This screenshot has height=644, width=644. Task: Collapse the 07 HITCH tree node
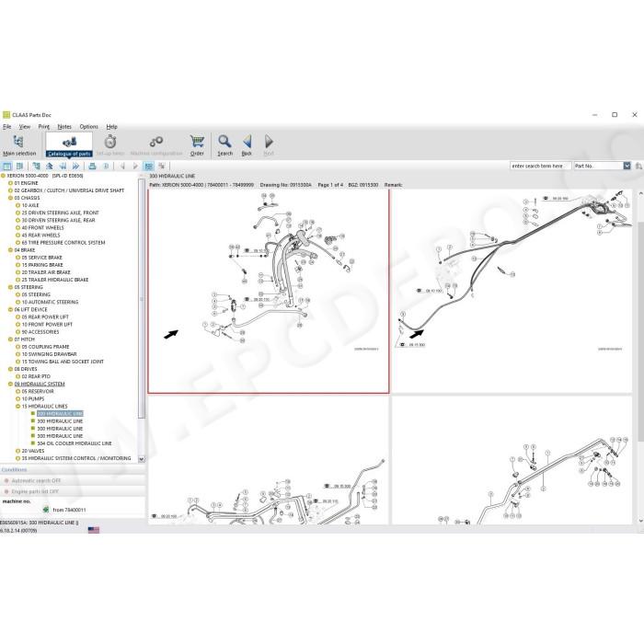click(11, 339)
